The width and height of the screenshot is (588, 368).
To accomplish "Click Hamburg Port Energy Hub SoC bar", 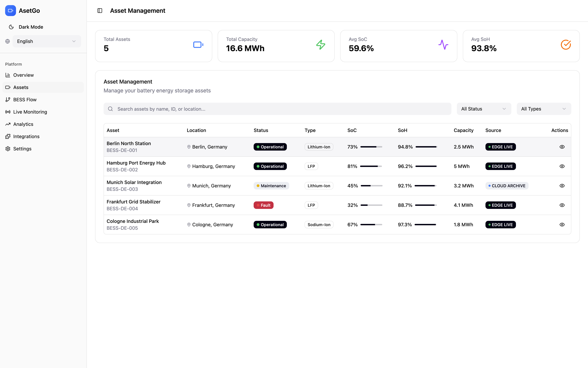I will (371, 166).
